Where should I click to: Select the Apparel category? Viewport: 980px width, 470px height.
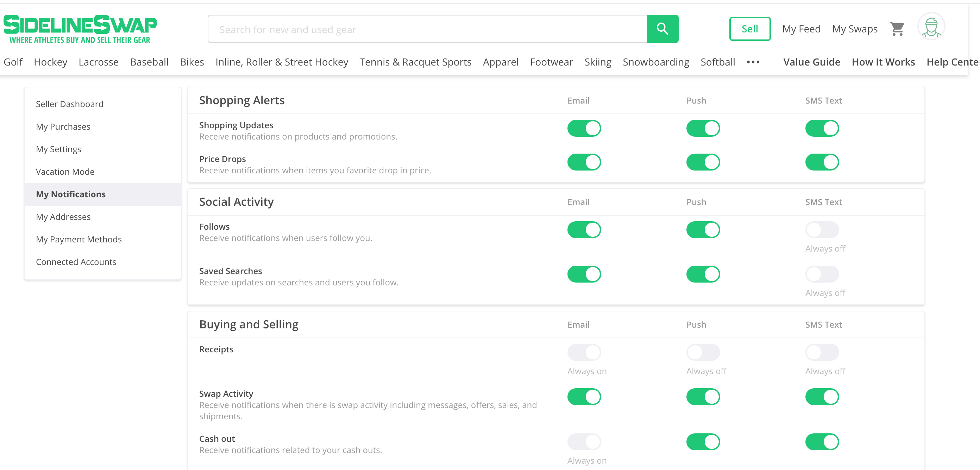click(501, 62)
